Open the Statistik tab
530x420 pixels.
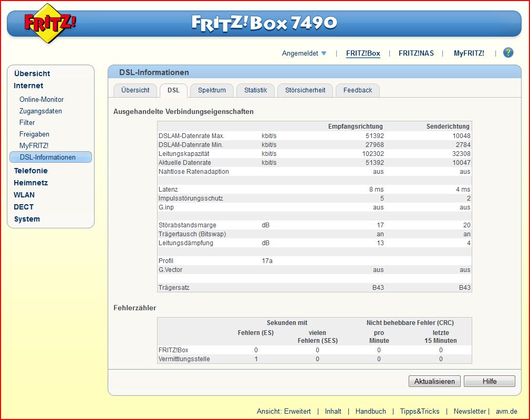point(255,90)
